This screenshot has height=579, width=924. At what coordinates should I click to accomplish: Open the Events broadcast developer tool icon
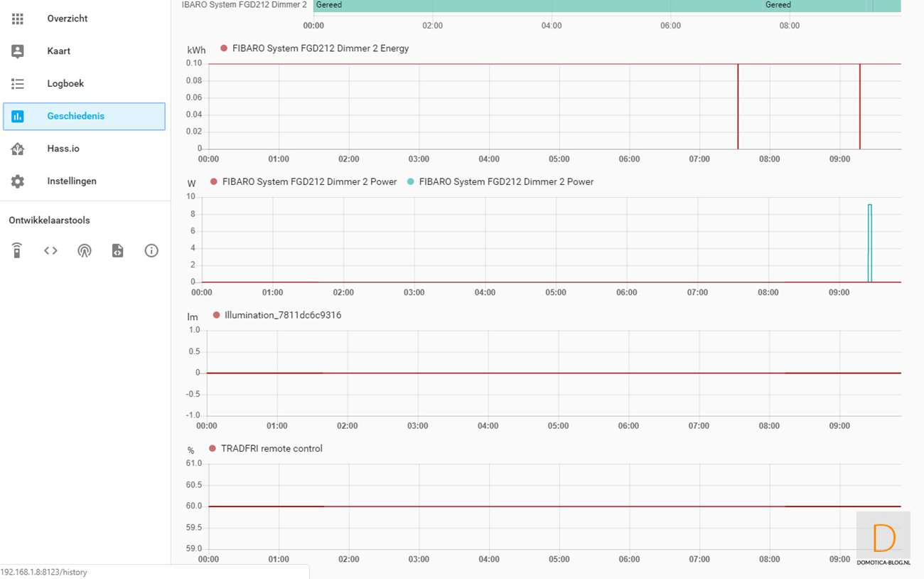pyautogui.click(x=85, y=250)
